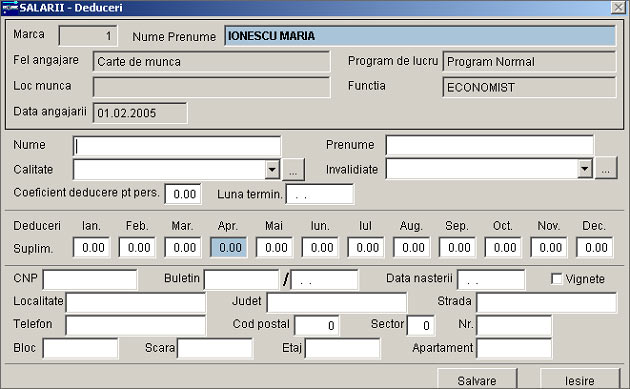Select the Oct. supplementary deduction field
630x389 pixels.
coord(503,247)
